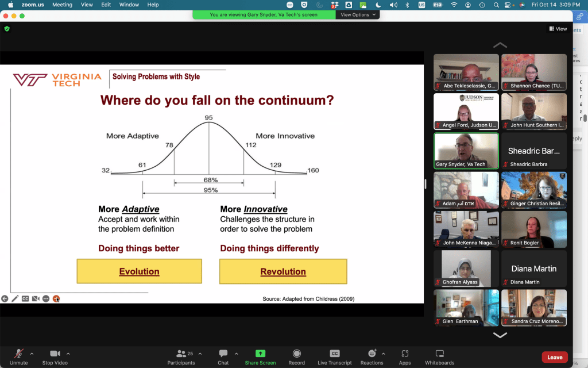
Task: Select the pen annotation tool on the slide
Action: click(x=15, y=298)
